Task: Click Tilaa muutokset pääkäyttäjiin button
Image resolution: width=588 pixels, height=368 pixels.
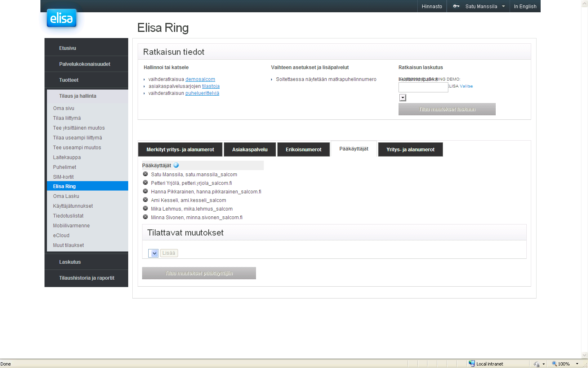Action: [199, 273]
